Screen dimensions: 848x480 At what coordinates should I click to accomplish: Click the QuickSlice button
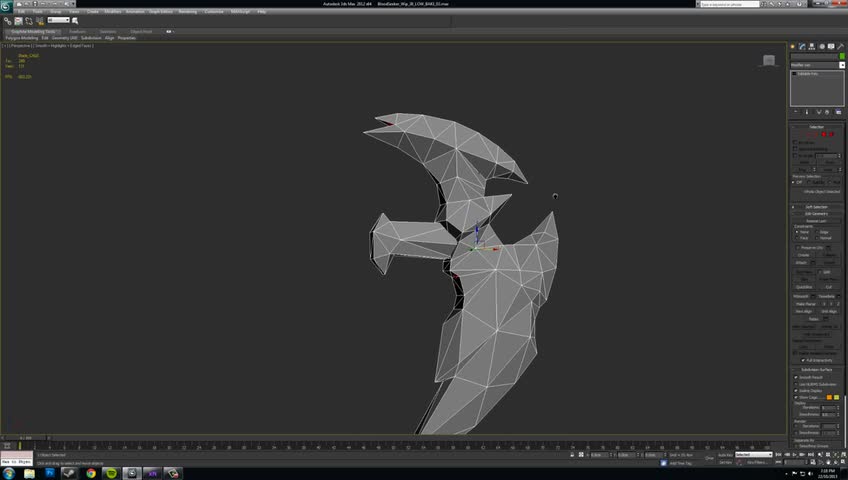(804, 287)
